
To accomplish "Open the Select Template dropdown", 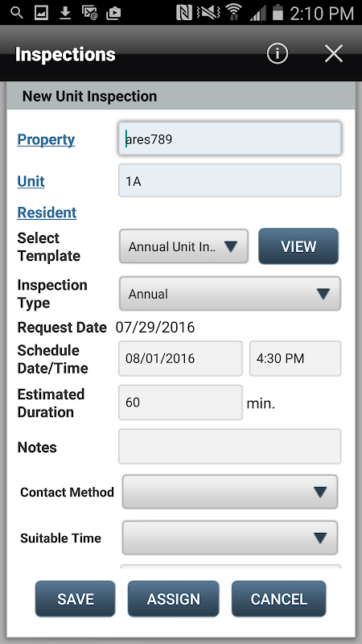I will (x=183, y=246).
